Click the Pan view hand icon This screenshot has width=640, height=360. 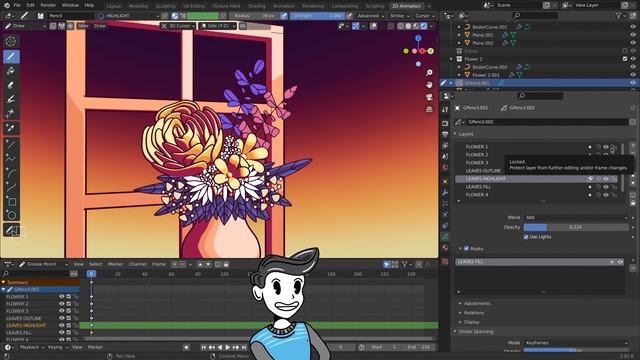(429, 85)
